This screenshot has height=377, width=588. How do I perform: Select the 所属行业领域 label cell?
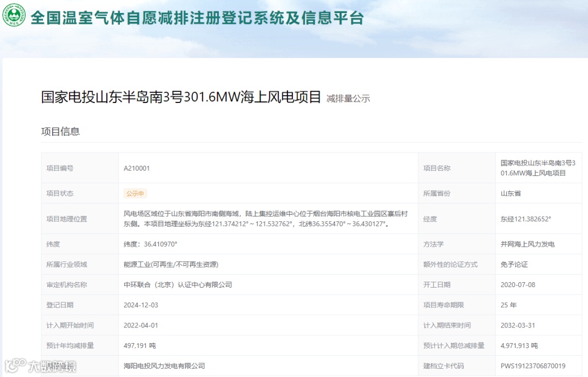[80, 264]
